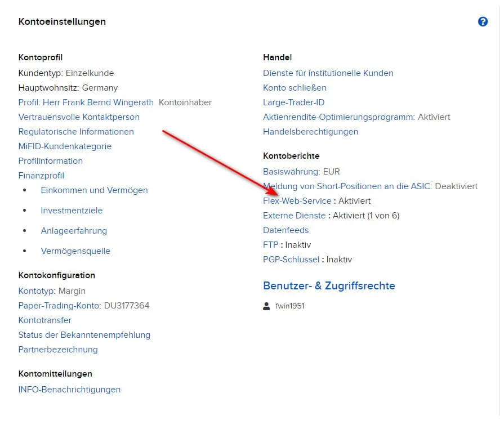Open the Datenfeeds link
This screenshot has width=504, height=429.
[286, 230]
